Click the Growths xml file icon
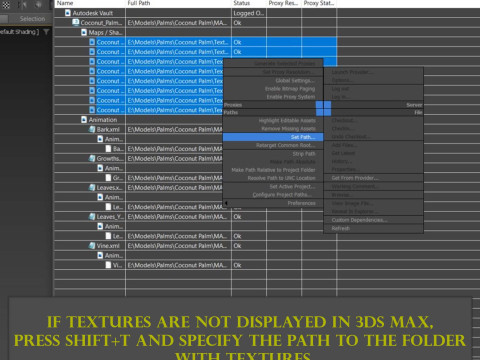This screenshot has height=360, width=480. 92,158
